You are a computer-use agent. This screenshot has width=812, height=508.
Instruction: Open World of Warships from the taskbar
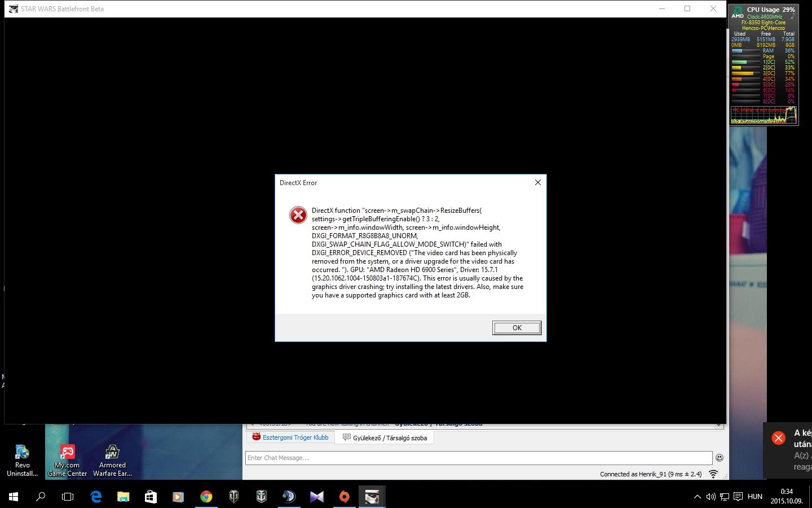pos(261,497)
